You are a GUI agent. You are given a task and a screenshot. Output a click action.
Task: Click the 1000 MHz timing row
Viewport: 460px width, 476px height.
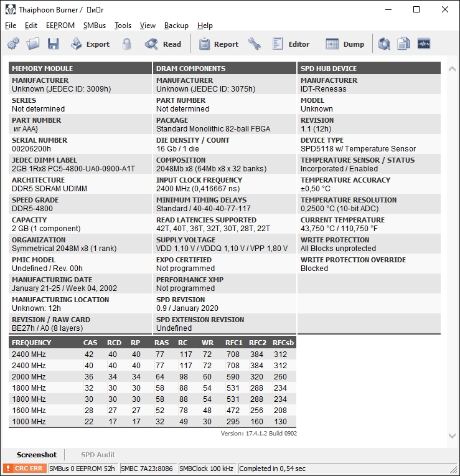(x=153, y=422)
